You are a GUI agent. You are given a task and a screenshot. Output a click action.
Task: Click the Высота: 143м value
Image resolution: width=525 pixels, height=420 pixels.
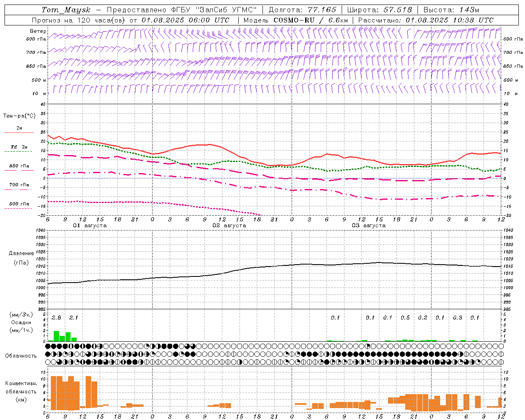451,10
